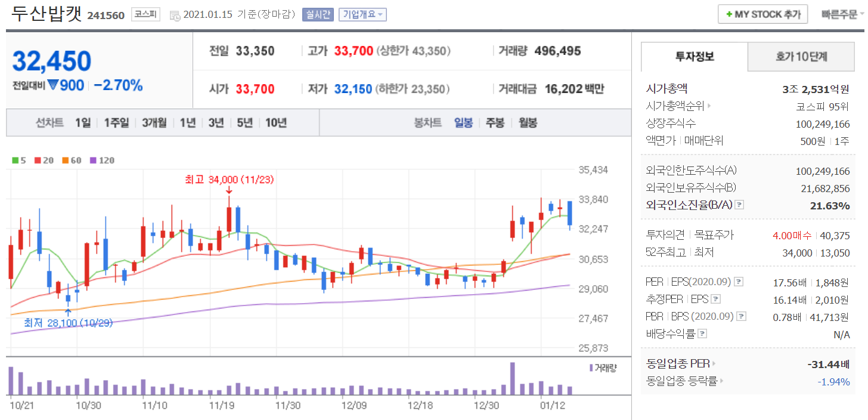The width and height of the screenshot is (868, 420).
Task: Click the purple 120-day average legend swatch
Action: 92,160
